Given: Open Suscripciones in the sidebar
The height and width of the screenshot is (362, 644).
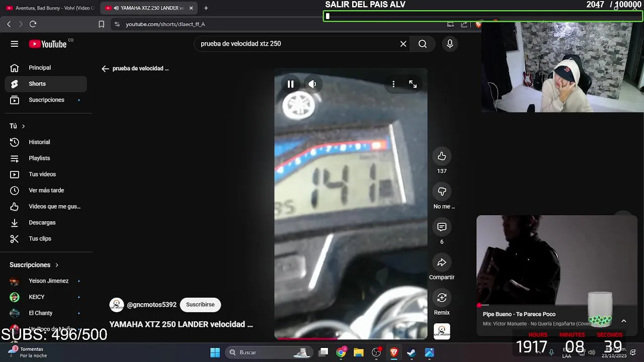Looking at the screenshot, I should (46, 100).
